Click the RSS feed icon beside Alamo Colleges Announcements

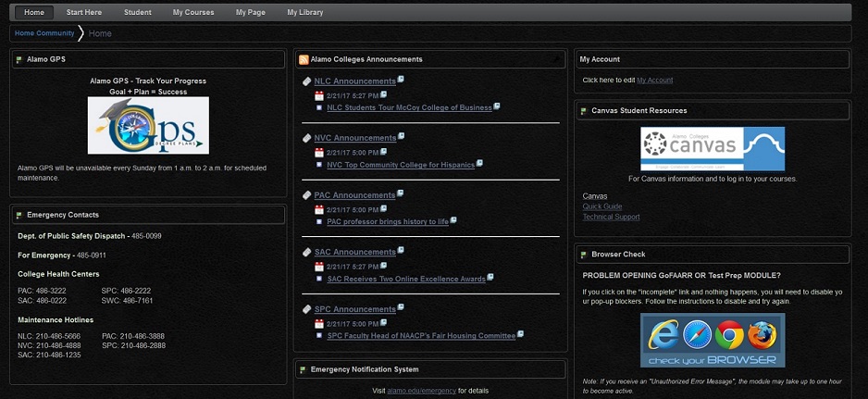[x=304, y=60]
